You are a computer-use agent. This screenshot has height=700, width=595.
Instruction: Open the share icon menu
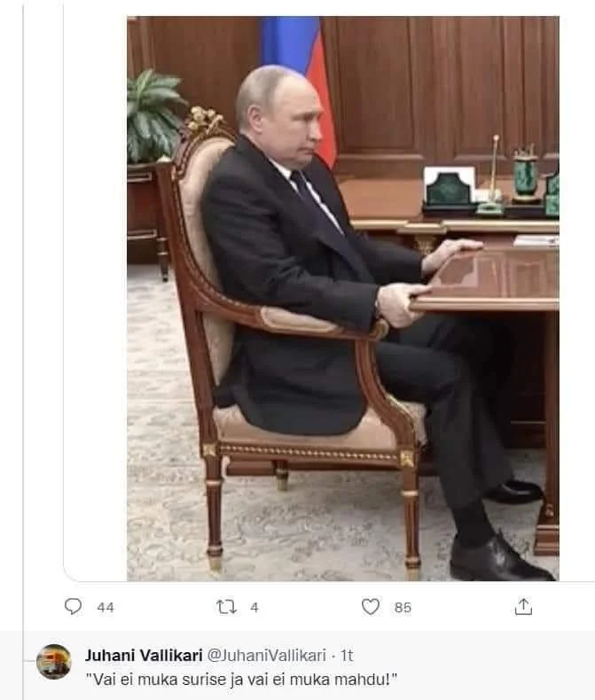tap(524, 607)
